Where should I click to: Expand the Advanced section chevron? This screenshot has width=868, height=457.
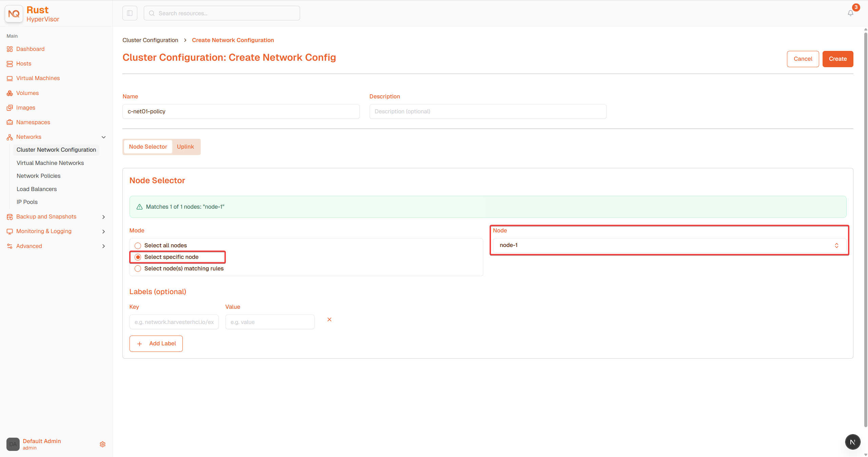(104, 246)
